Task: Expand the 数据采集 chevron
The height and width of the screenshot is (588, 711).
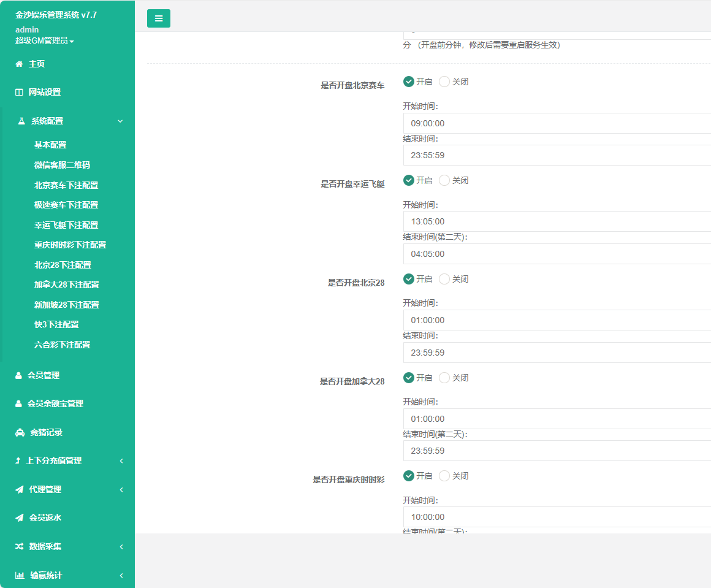Action: pos(121,547)
